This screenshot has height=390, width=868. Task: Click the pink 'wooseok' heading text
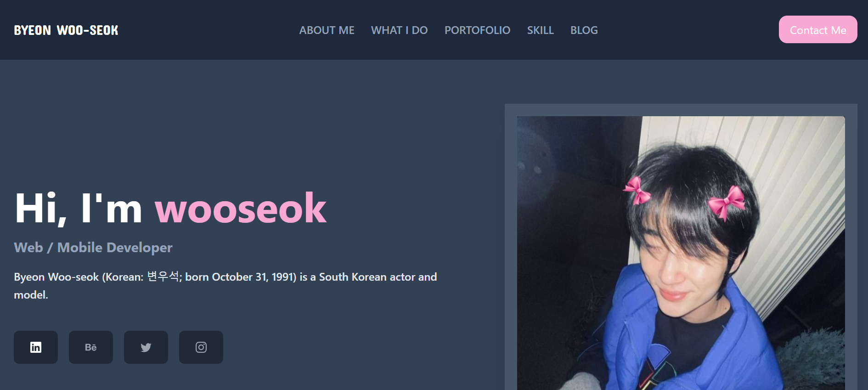[241, 209]
